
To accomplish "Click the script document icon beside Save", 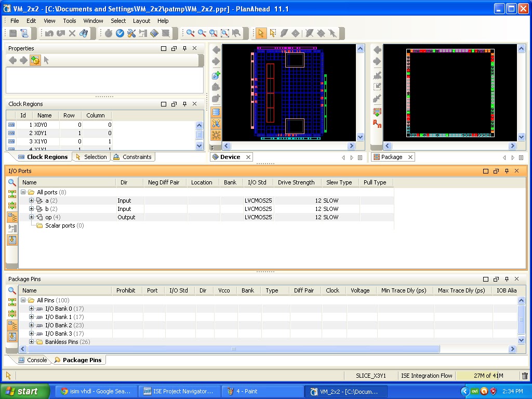I will pos(24,33).
